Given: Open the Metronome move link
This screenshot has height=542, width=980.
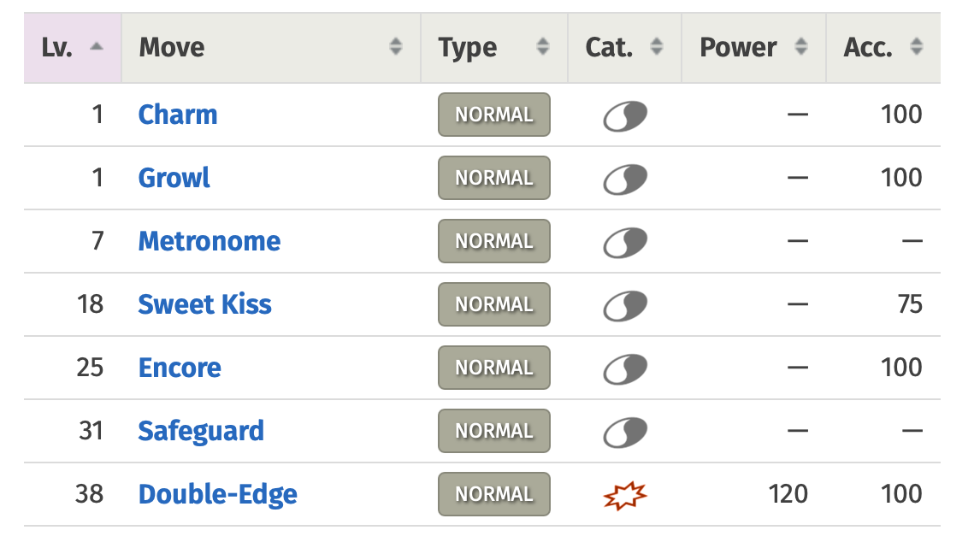Looking at the screenshot, I should pos(209,242).
